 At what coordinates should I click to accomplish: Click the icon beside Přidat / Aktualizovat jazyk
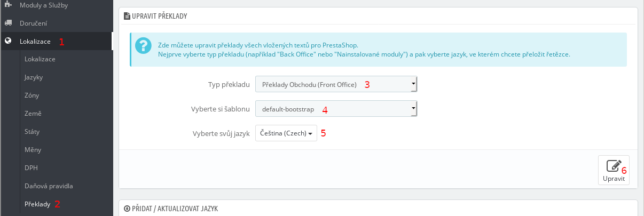[127, 209]
